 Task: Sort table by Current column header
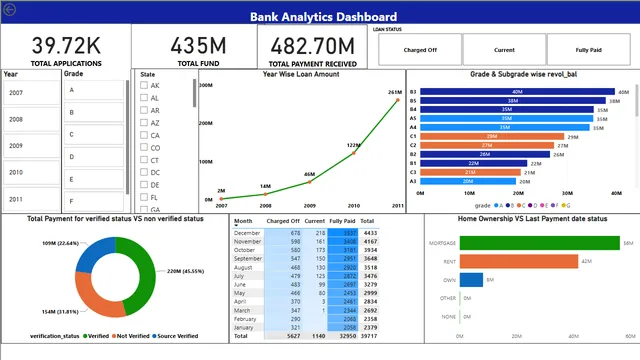pos(315,221)
